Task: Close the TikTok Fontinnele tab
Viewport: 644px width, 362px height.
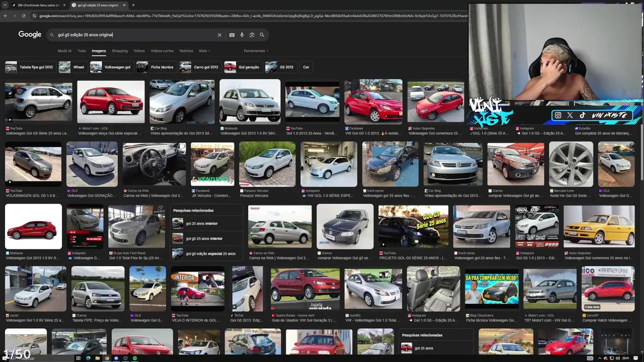Action: click(64, 5)
